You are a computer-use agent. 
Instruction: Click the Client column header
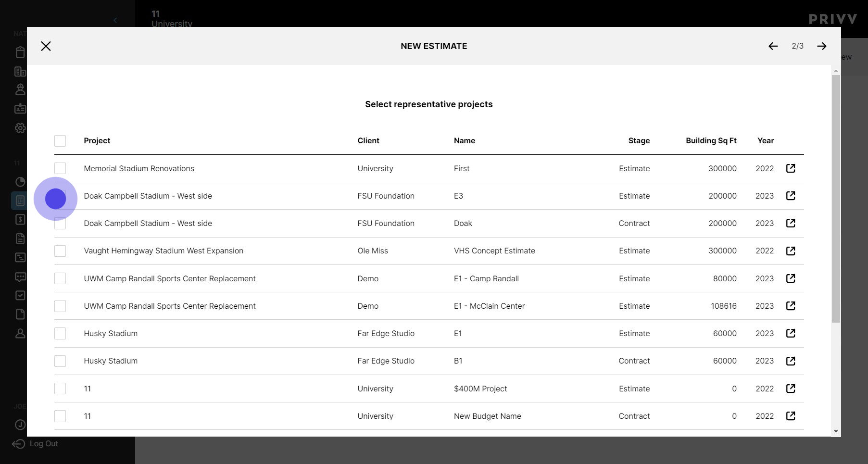pyautogui.click(x=368, y=140)
